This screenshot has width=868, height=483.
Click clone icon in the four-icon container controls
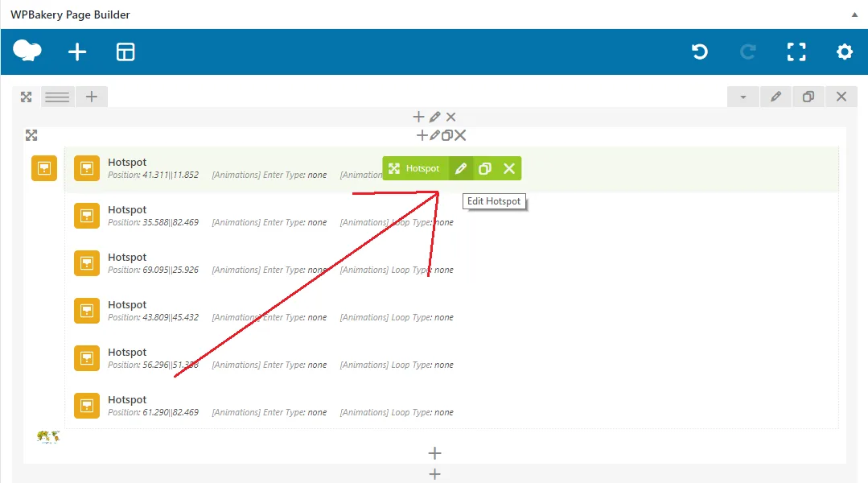coord(447,135)
